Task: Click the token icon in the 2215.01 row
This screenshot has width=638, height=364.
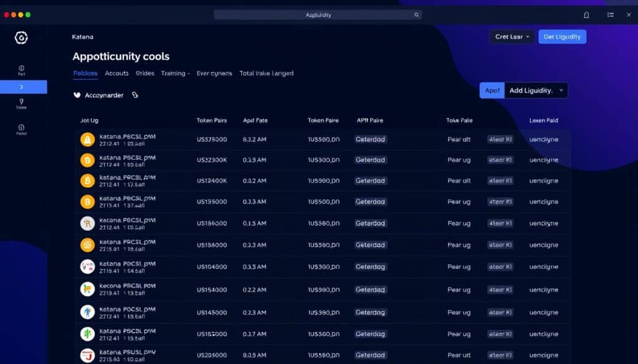Action: [87, 245]
